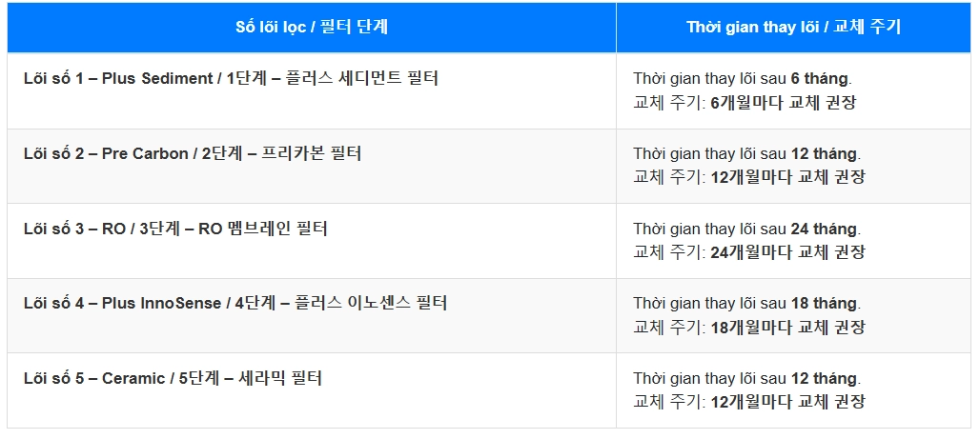Click "Thời gian thay lõi sau 18 tháng"

pyautogui.click(x=745, y=303)
